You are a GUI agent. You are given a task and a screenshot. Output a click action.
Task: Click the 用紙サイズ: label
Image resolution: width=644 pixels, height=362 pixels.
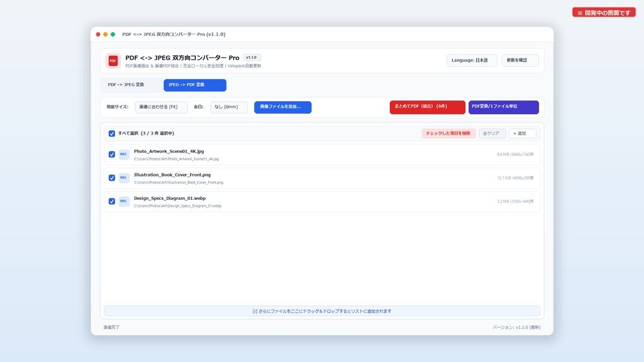(x=118, y=107)
